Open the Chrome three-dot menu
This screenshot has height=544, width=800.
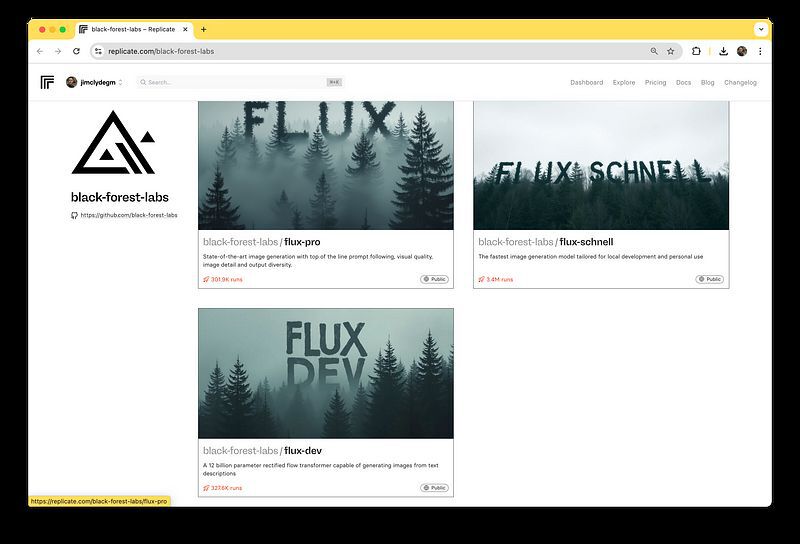pos(760,51)
